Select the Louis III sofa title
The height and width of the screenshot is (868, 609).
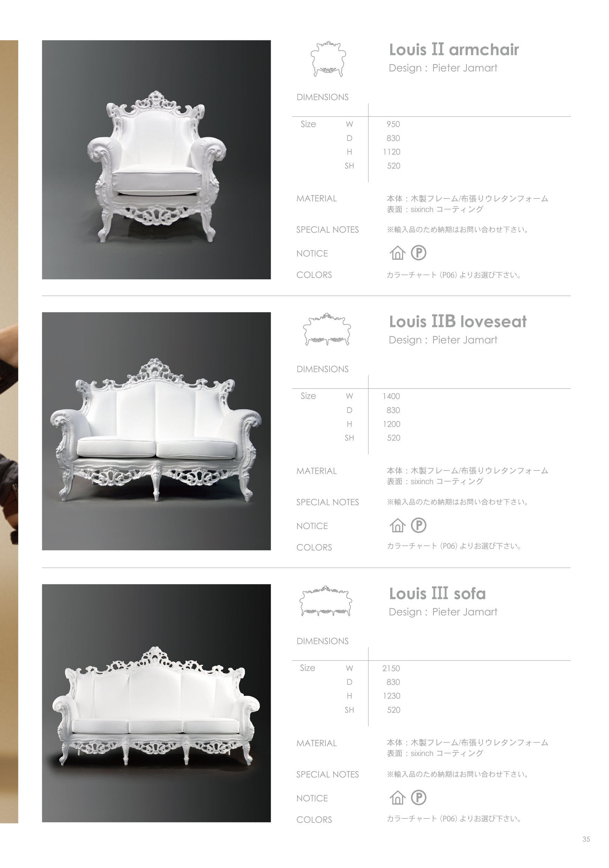[437, 594]
